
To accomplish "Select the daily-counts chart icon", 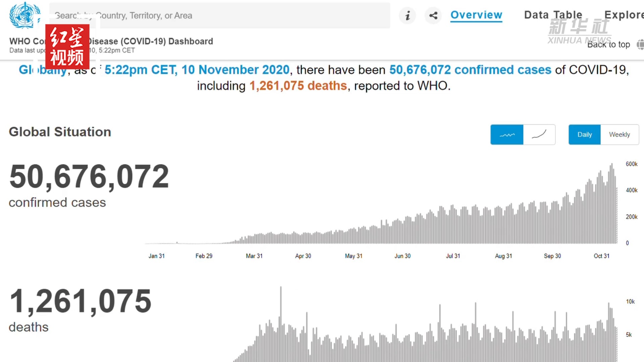I will [x=506, y=135].
